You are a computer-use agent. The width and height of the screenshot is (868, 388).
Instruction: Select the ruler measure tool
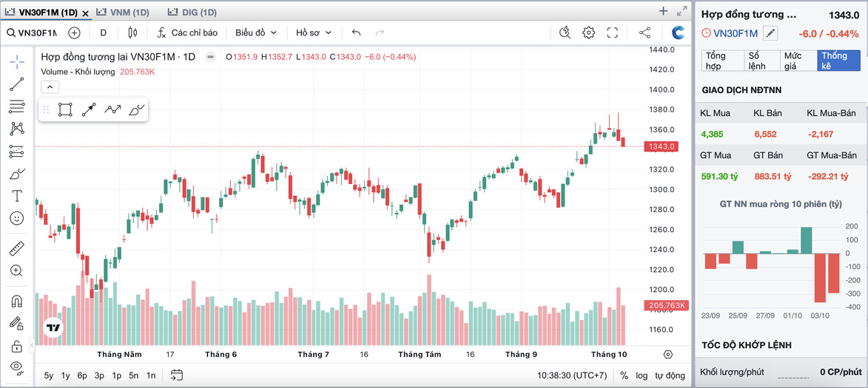click(x=16, y=248)
